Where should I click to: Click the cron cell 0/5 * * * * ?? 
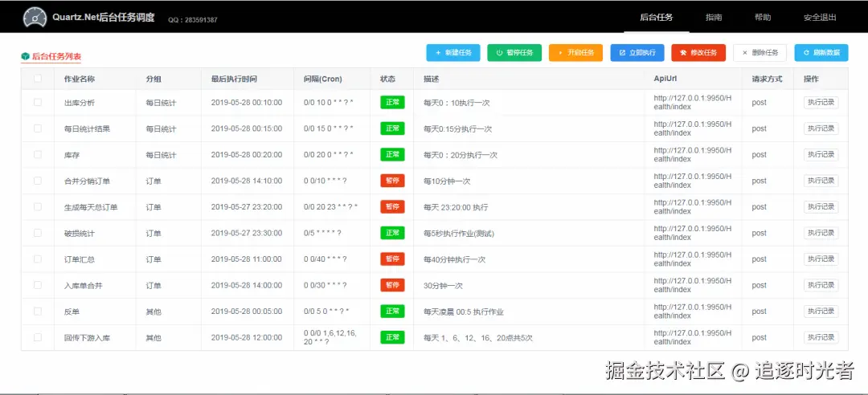pos(323,234)
